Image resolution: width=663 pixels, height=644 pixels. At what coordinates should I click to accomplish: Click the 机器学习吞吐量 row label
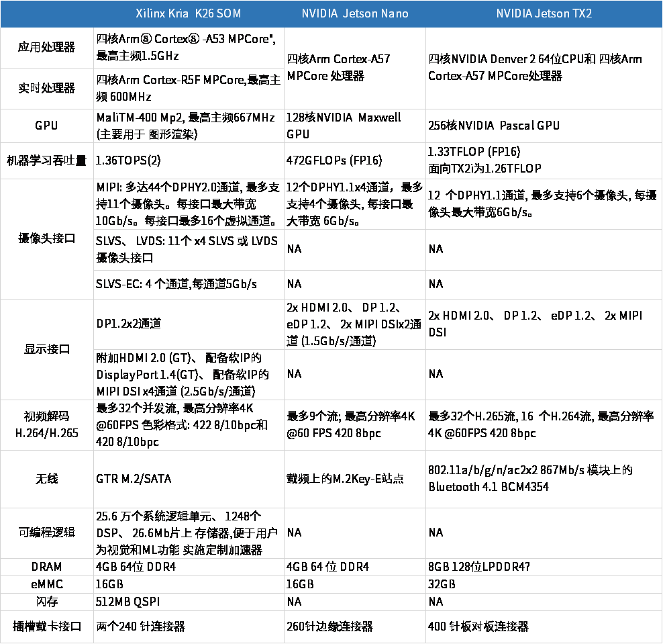coord(46,160)
